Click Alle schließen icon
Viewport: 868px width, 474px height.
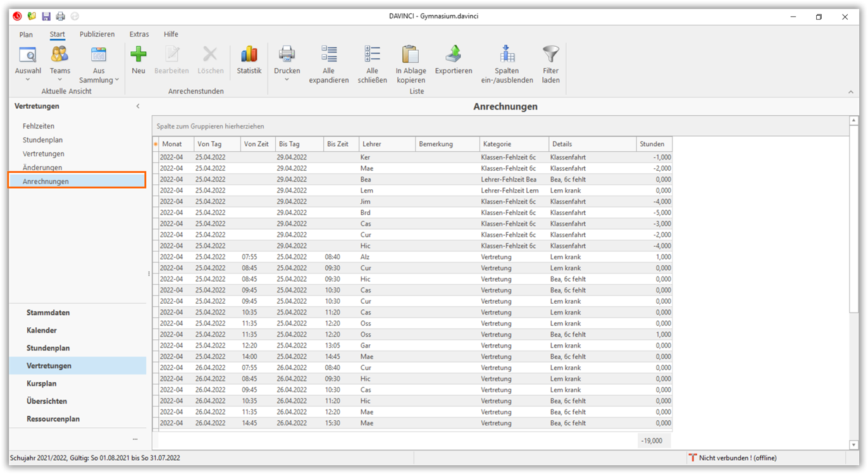tap(372, 56)
